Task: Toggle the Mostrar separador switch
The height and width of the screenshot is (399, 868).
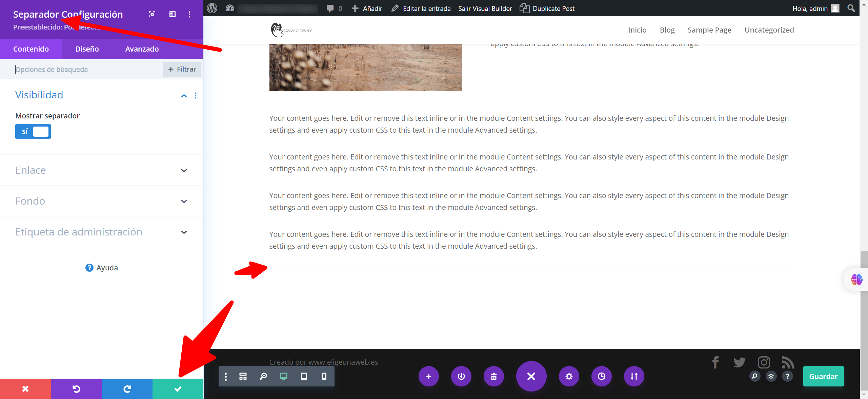Action: click(33, 132)
